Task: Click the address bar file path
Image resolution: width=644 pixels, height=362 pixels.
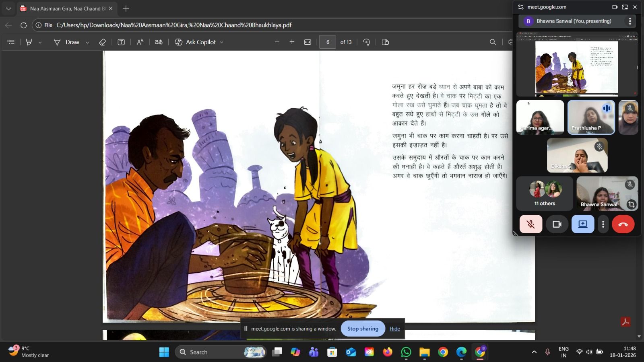Action: click(174, 25)
